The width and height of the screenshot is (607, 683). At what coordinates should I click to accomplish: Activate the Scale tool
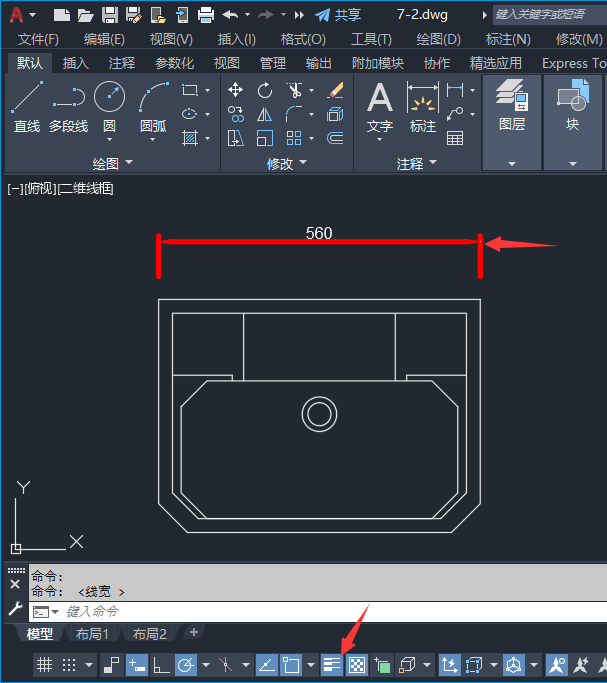(x=264, y=139)
